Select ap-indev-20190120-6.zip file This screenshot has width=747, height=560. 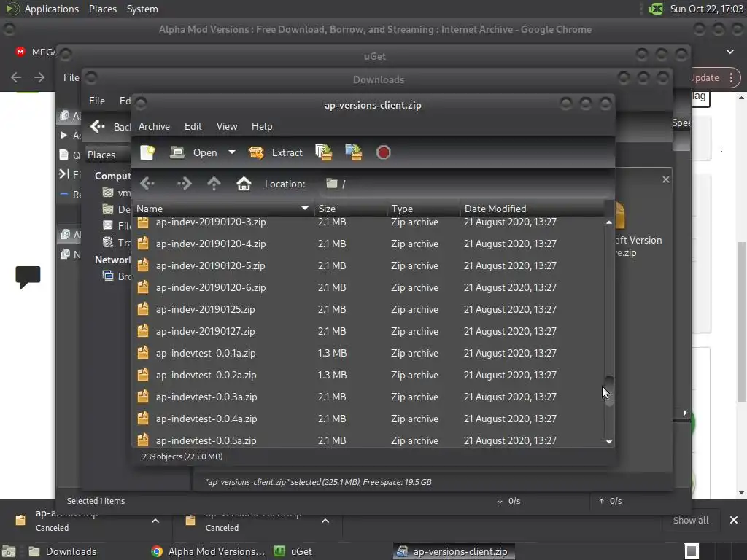tap(368, 287)
